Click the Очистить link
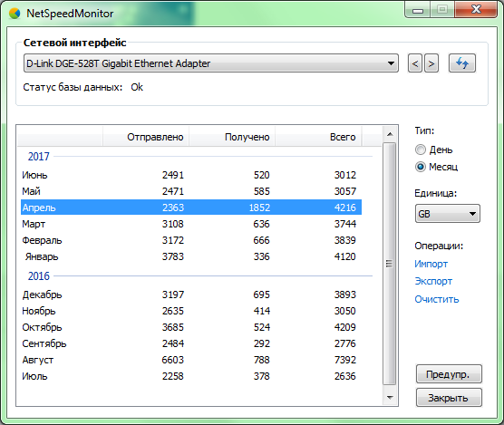This screenshot has height=425, width=504. pos(437,299)
